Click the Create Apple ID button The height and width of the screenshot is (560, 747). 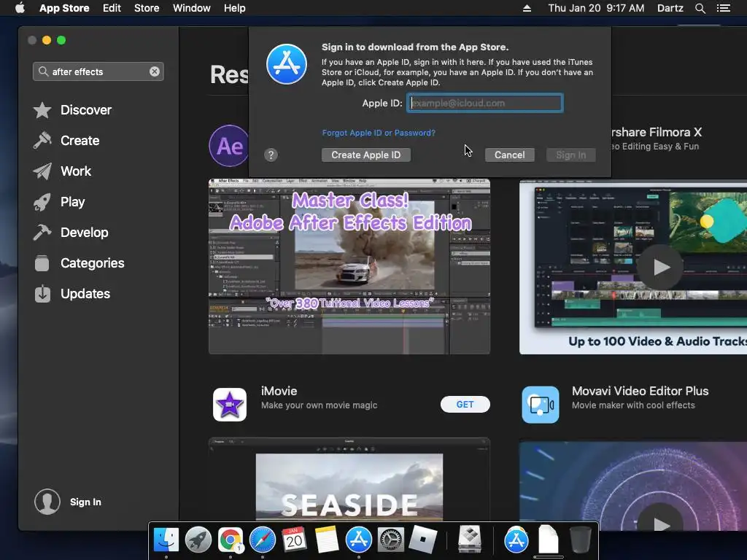tap(366, 155)
